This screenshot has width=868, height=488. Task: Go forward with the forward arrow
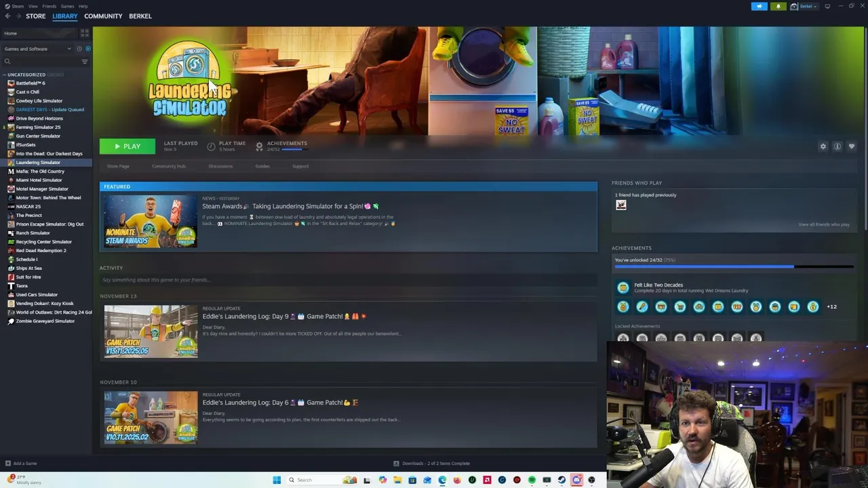[18, 16]
